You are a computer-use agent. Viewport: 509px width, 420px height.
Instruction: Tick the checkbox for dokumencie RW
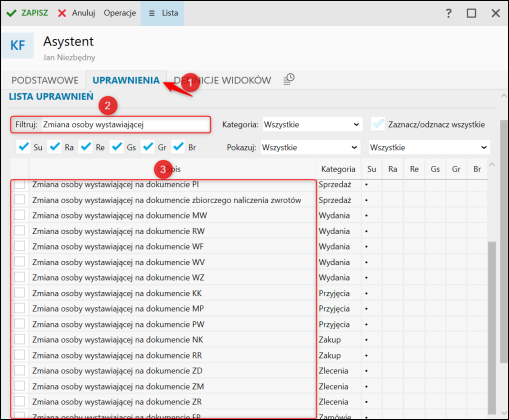click(x=20, y=231)
